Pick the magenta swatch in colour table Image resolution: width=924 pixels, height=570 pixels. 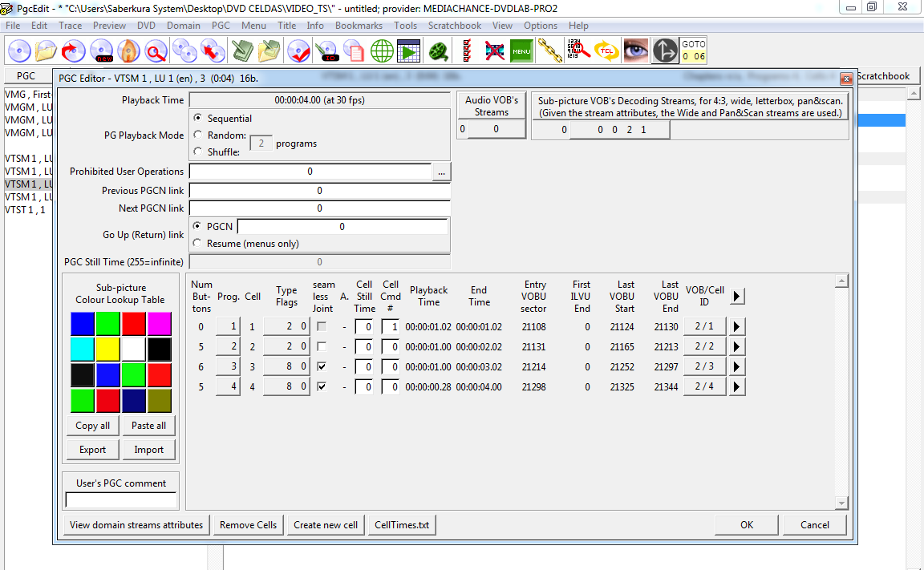click(x=159, y=323)
